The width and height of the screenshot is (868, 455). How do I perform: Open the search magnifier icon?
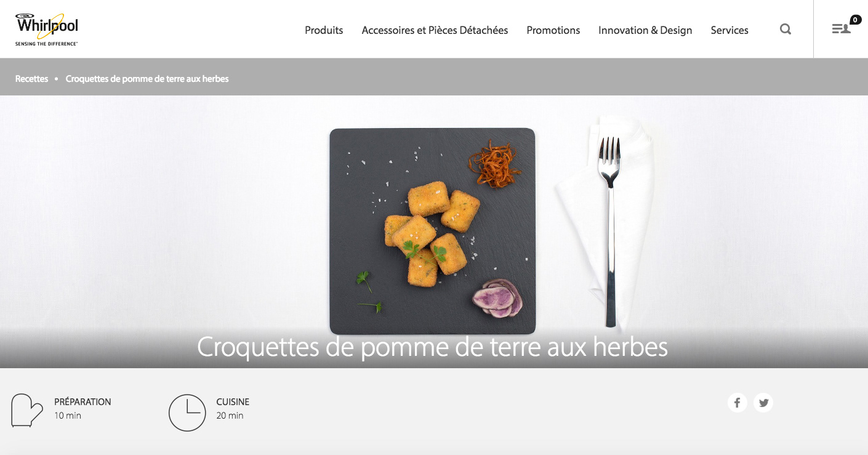(x=786, y=29)
